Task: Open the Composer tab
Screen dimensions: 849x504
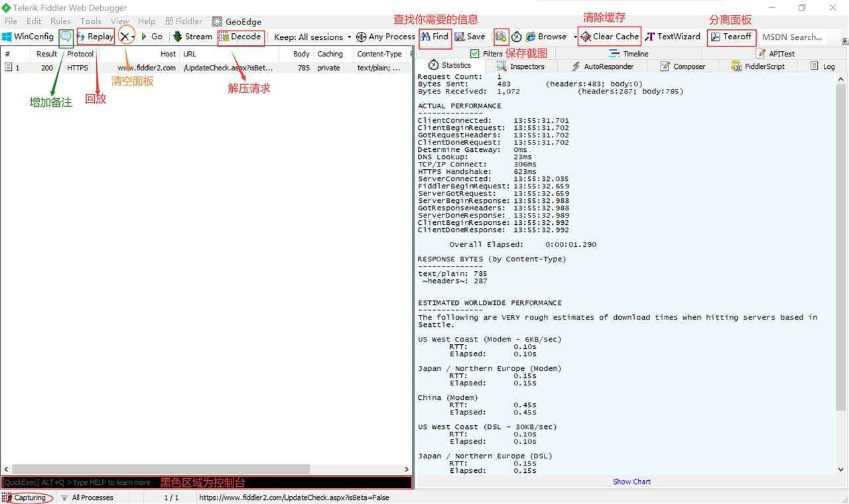Action: tap(683, 66)
